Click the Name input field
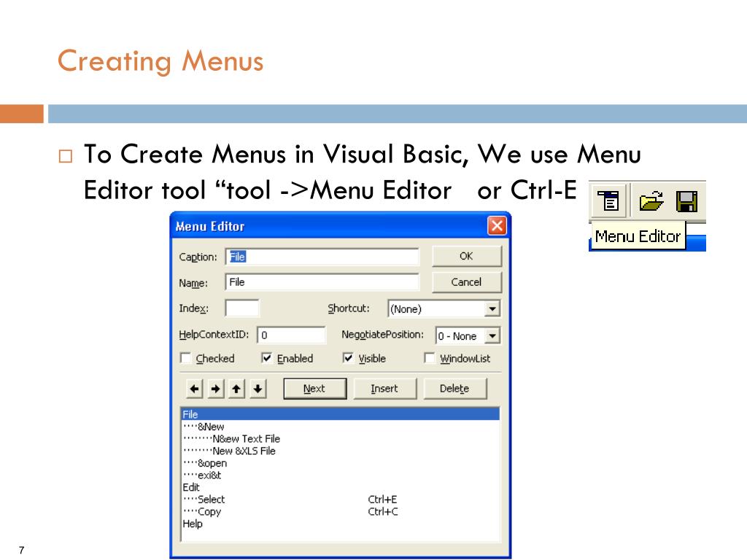Viewport: 747px width, 560px height. coord(322,282)
